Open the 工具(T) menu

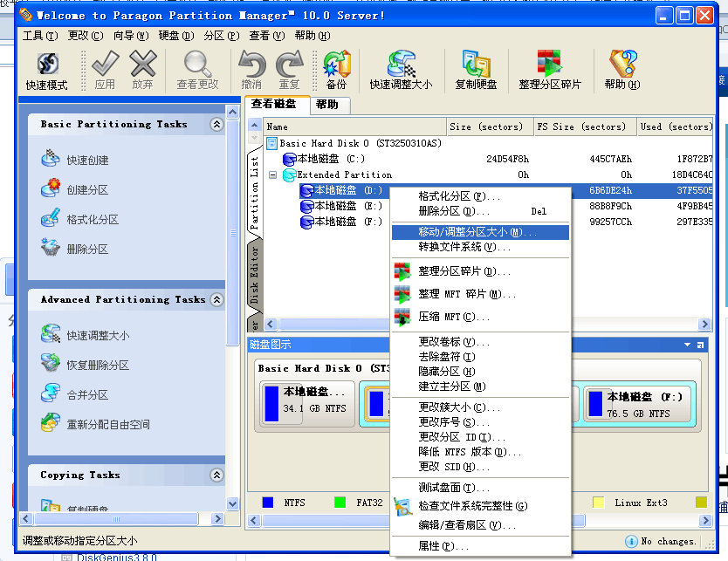click(x=40, y=36)
